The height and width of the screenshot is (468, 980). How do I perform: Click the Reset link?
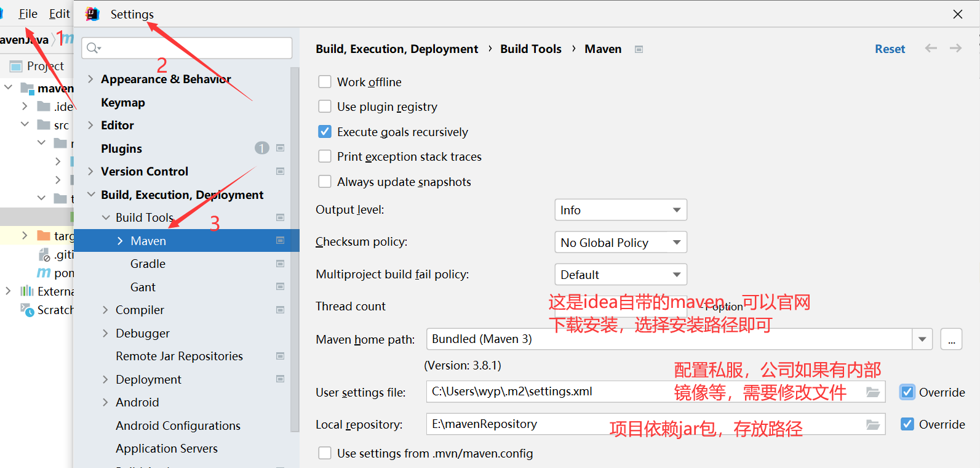tap(890, 49)
